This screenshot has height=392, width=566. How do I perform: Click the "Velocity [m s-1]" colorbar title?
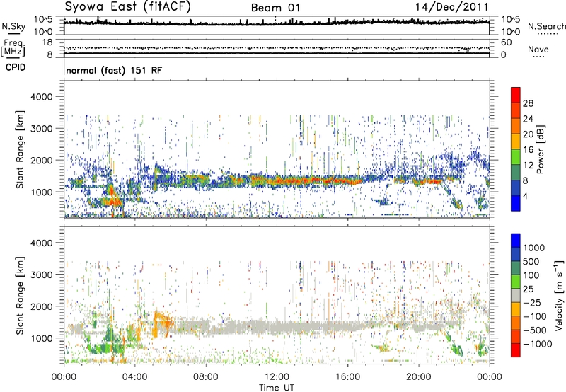(x=559, y=295)
